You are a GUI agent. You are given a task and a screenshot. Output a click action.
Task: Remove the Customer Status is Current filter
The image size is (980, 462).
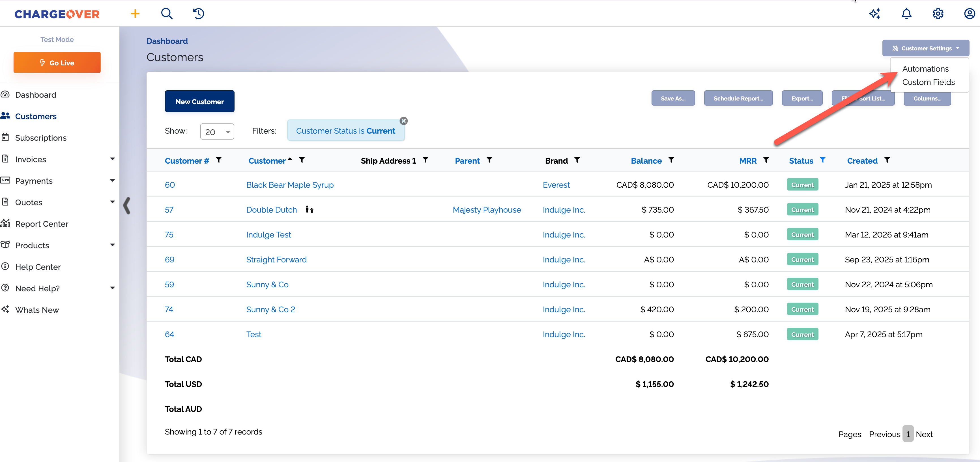point(404,121)
